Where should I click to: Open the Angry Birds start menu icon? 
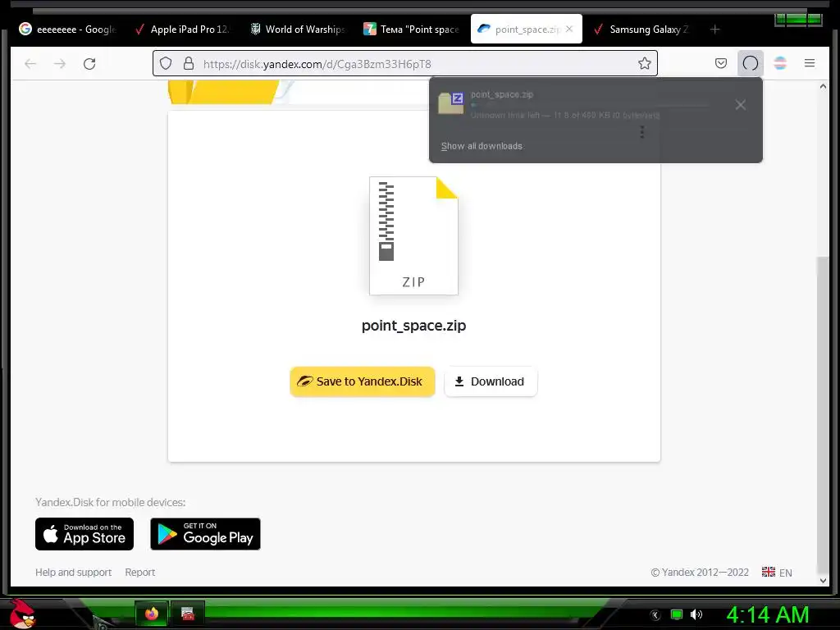coord(22,614)
